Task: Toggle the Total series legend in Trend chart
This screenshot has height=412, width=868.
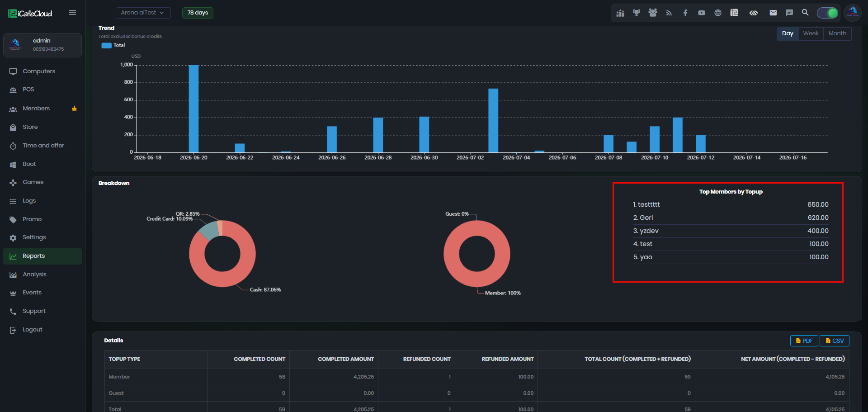Action: click(113, 45)
